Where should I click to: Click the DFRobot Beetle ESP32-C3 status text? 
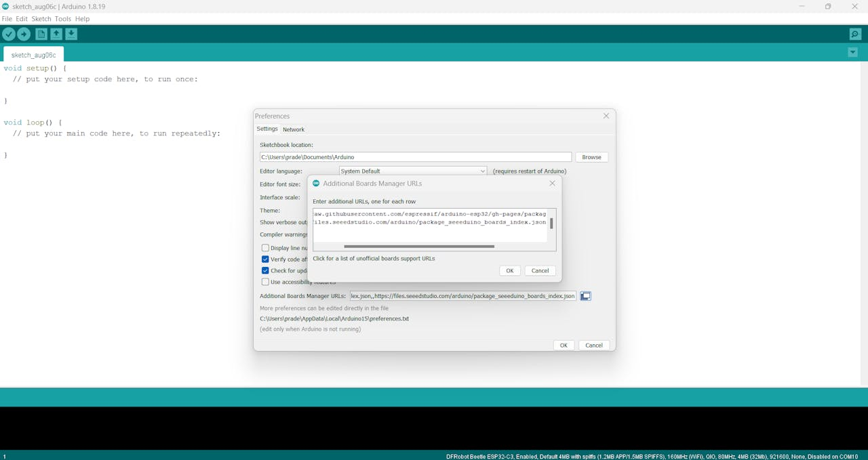(x=652, y=456)
